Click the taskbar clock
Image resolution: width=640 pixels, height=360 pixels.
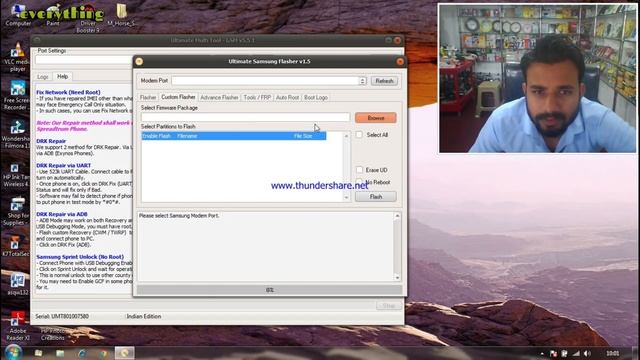coord(612,353)
